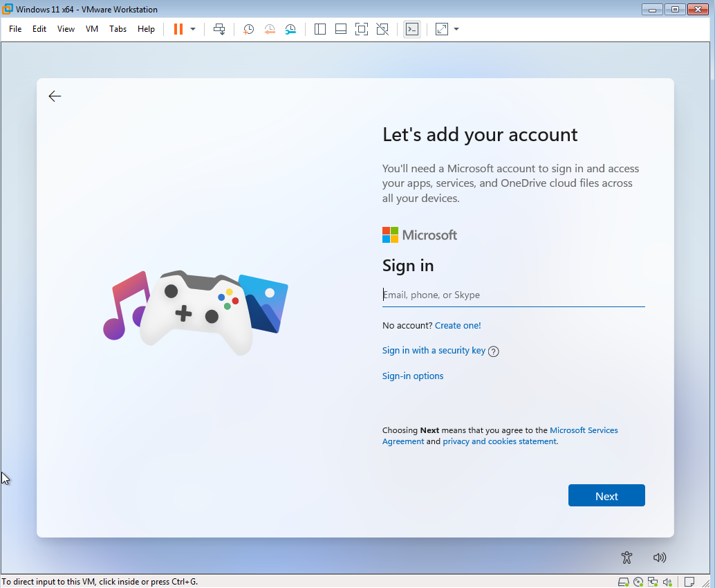Click the Email, phone, or Skype field
This screenshot has width=715, height=588.
[514, 295]
